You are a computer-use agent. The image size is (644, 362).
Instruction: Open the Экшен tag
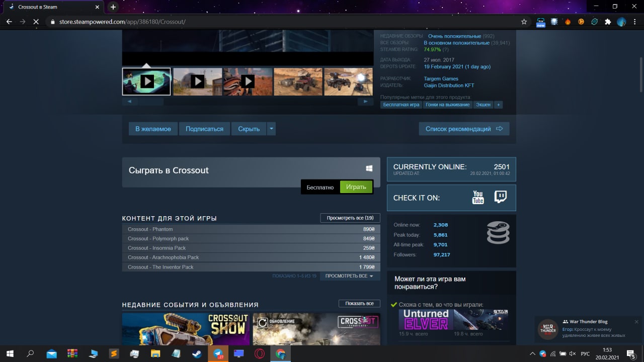point(484,105)
